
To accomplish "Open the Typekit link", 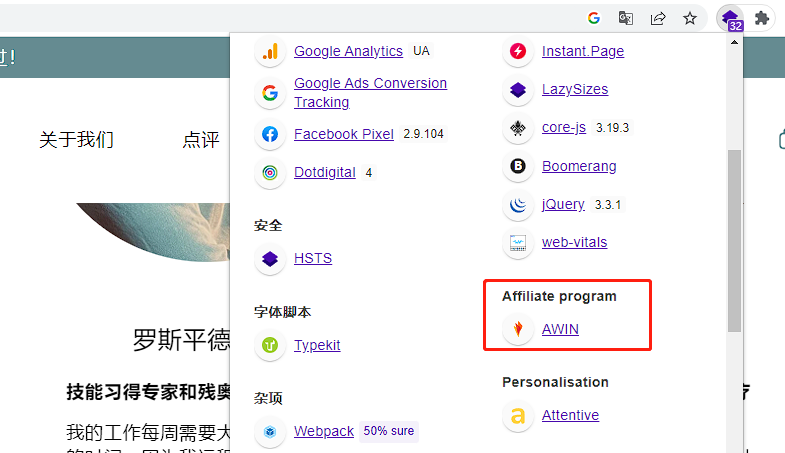I will pos(317,345).
